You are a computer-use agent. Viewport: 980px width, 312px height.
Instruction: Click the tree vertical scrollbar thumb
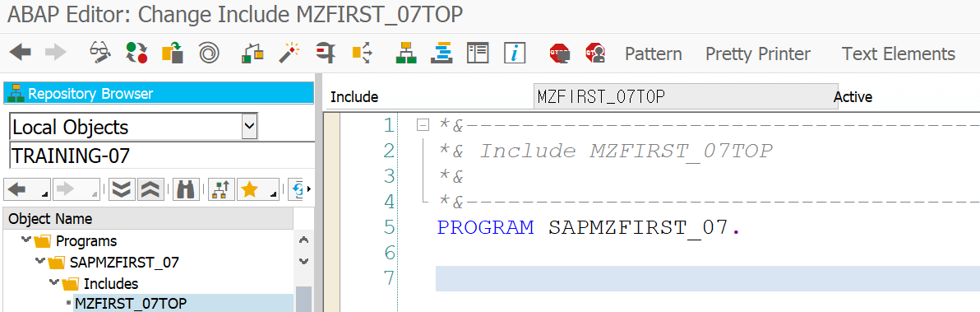(303, 299)
